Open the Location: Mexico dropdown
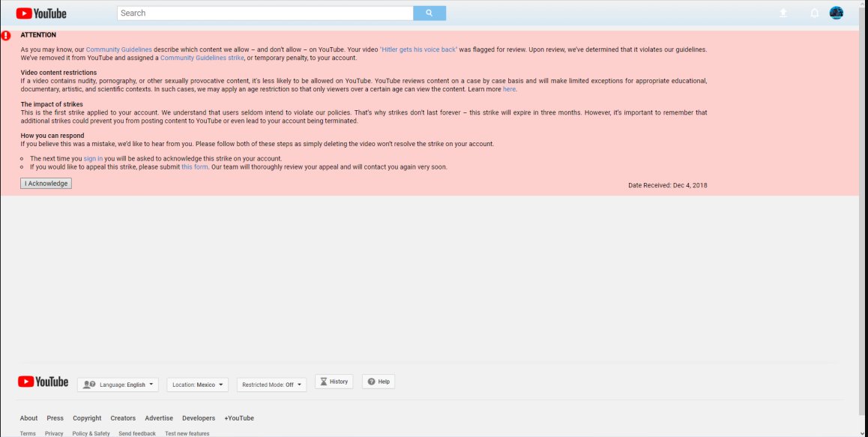This screenshot has height=437, width=868. click(x=198, y=385)
